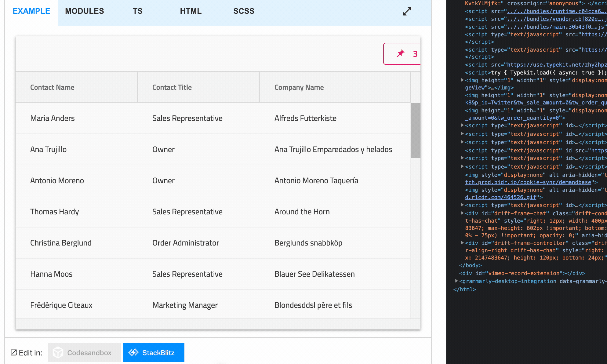This screenshot has width=607, height=364.
Task: Expand the drift-frame-controller div element
Action: coord(463,243)
